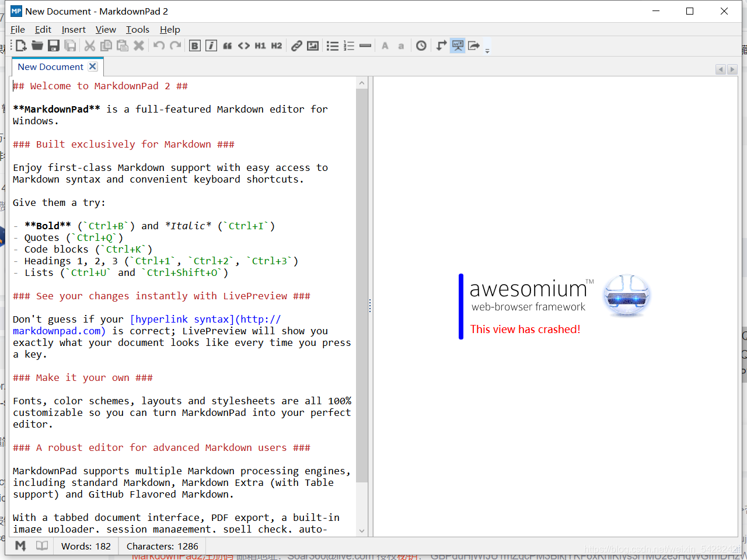Apply bold formatting with B icon

point(195,45)
